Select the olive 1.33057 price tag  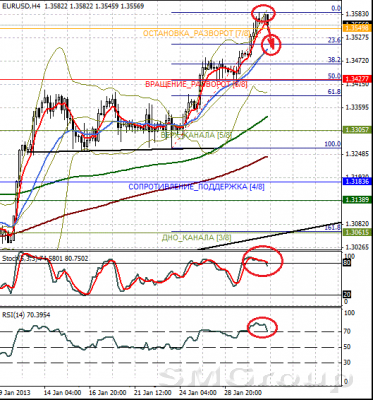(357, 130)
